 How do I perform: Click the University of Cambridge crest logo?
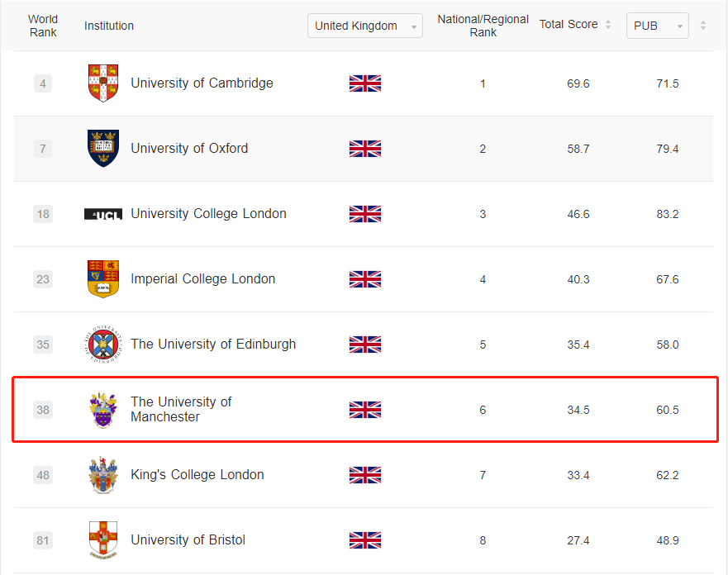click(103, 83)
